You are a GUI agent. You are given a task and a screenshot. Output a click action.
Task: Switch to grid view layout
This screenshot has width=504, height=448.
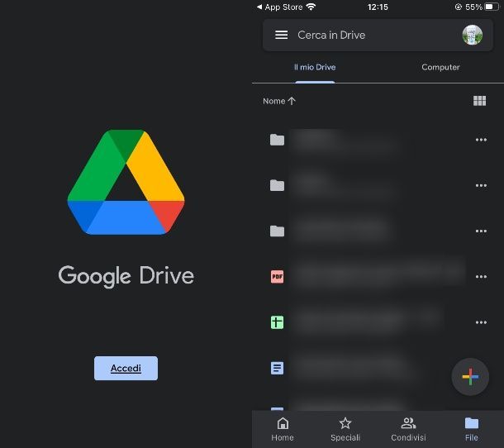(x=479, y=101)
